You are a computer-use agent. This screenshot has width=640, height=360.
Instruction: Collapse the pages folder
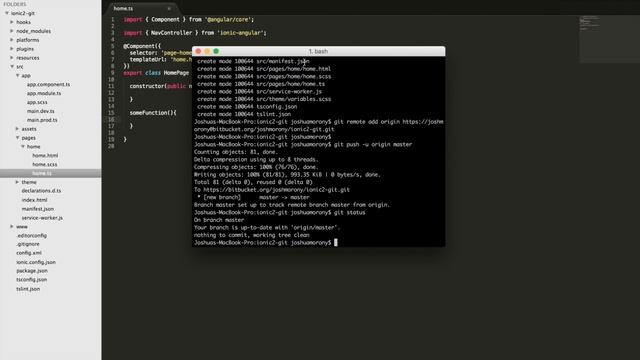[x=18, y=138]
